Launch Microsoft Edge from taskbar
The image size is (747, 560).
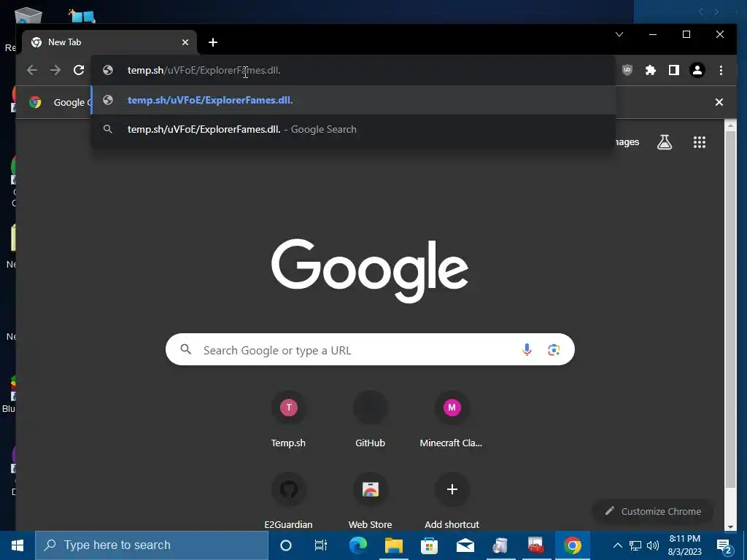(358, 545)
